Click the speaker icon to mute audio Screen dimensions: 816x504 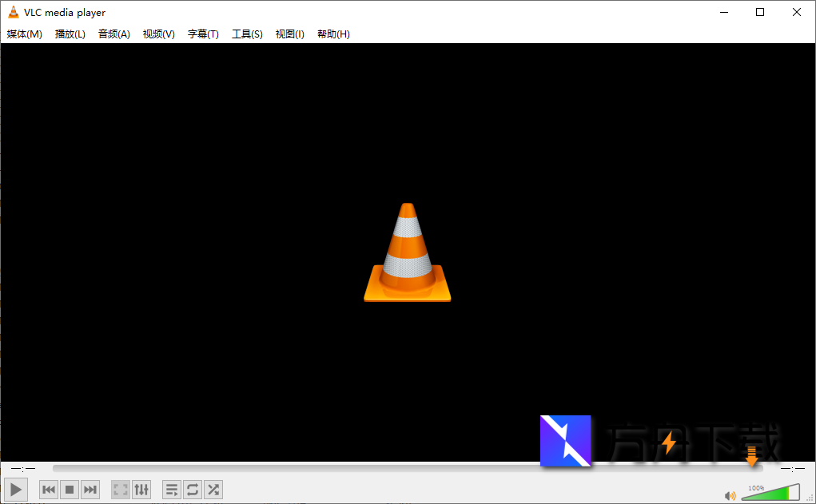[x=730, y=494]
